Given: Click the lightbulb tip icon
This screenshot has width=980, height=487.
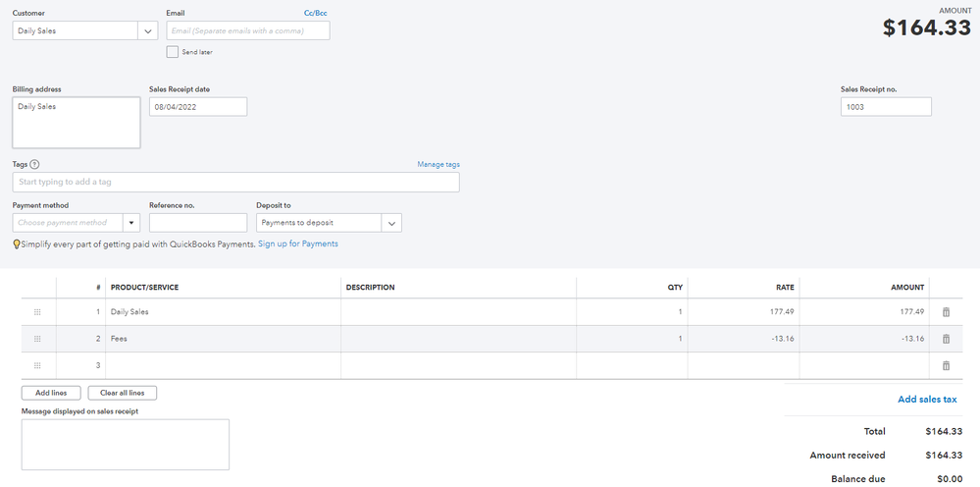Looking at the screenshot, I should click(17, 244).
